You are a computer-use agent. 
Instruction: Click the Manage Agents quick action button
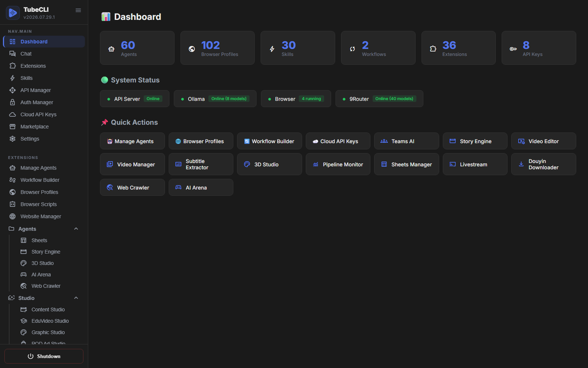(x=132, y=141)
